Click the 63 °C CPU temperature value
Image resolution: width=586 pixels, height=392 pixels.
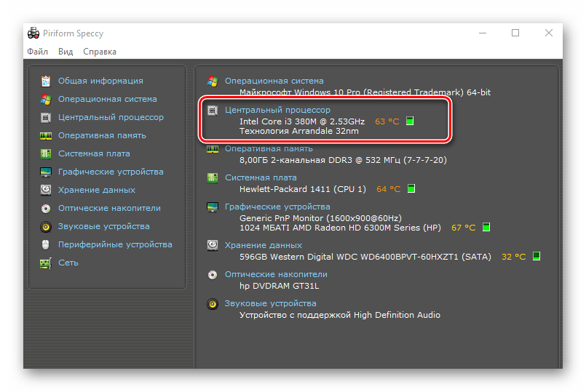pos(387,121)
